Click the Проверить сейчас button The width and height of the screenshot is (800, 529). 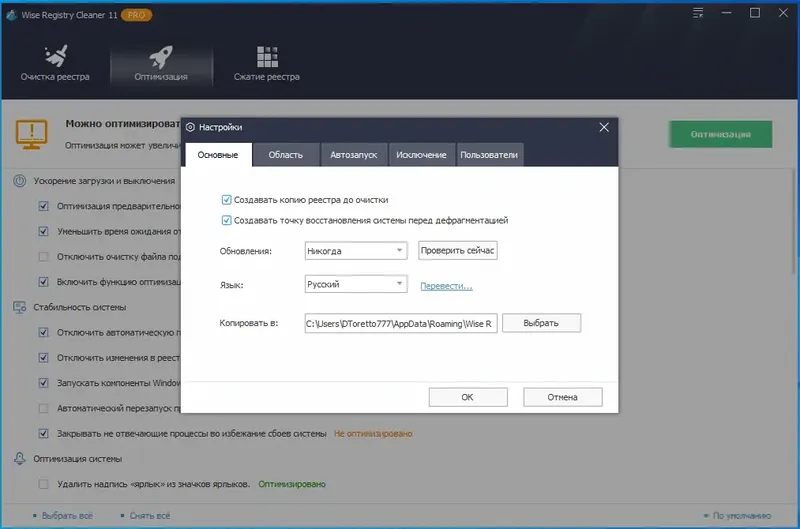tap(458, 250)
